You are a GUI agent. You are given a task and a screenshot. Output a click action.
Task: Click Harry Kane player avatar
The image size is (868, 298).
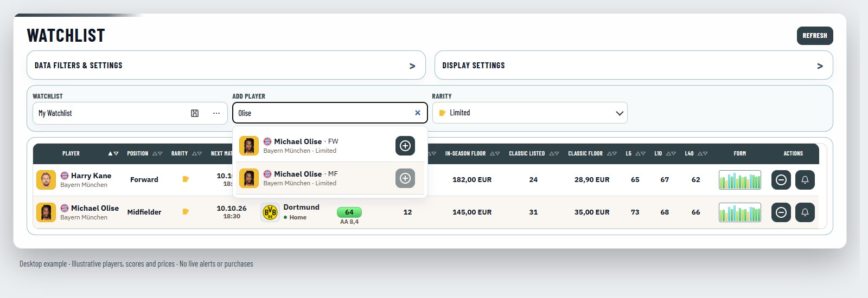coord(46,180)
